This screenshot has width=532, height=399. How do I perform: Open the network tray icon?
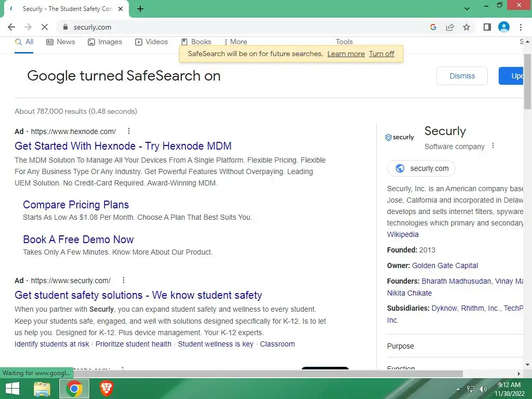(471, 389)
